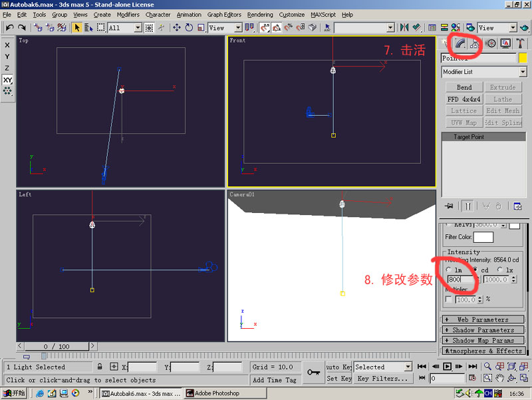Viewport: 532px width, 400px height.
Task: Click the FFD 4x4x4 modifier button
Action: click(x=464, y=99)
